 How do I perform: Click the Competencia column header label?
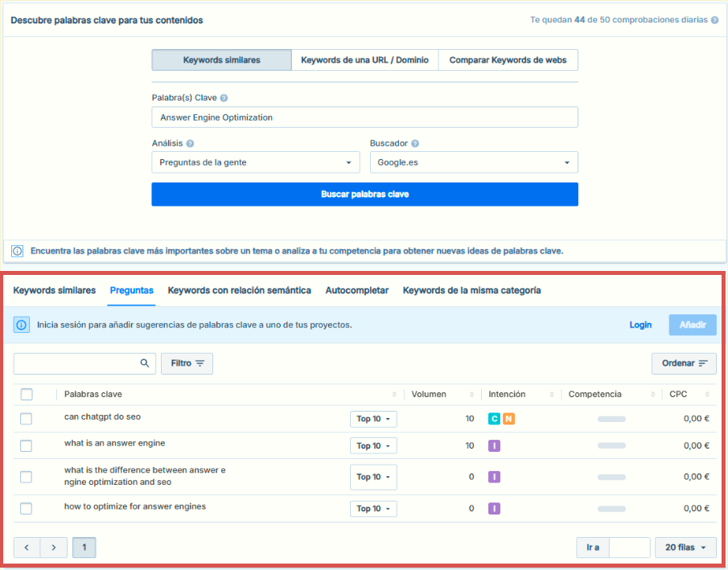[x=594, y=394]
